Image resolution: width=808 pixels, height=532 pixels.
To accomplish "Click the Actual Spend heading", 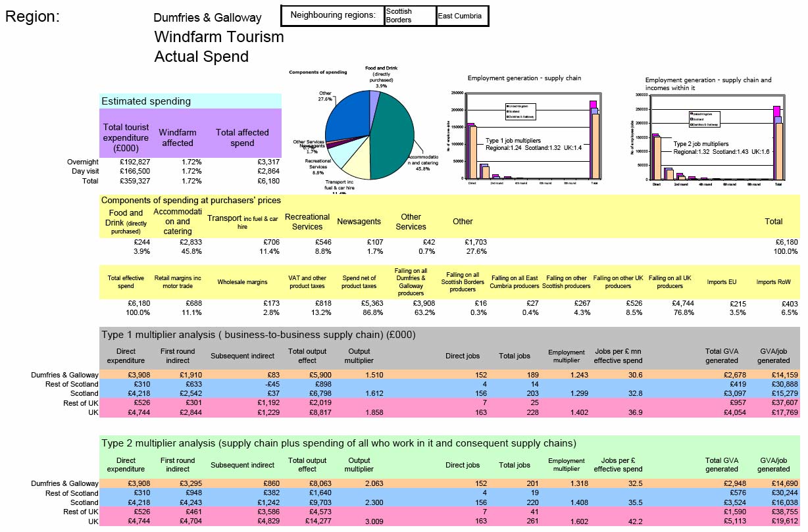I will pyautogui.click(x=201, y=57).
